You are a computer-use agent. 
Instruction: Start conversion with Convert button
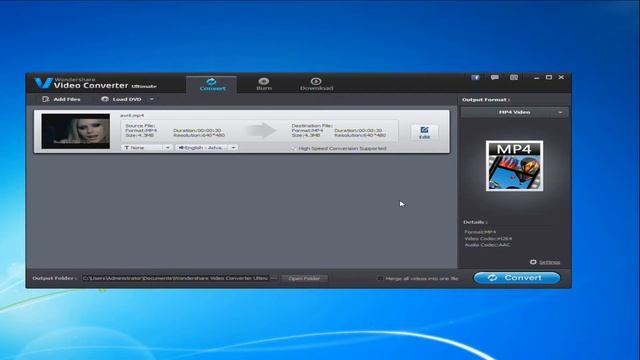(x=517, y=278)
